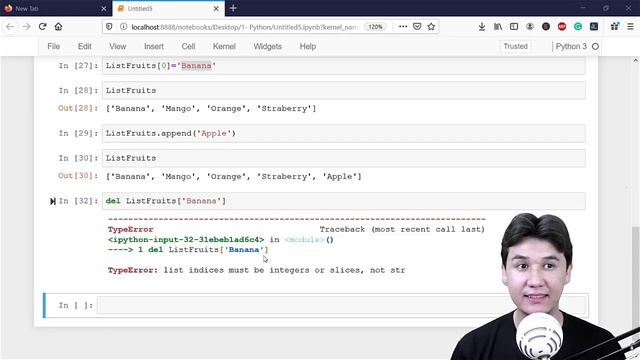The image size is (640, 360).
Task: Click scrollbar up arrow at top right
Action: (636, 60)
